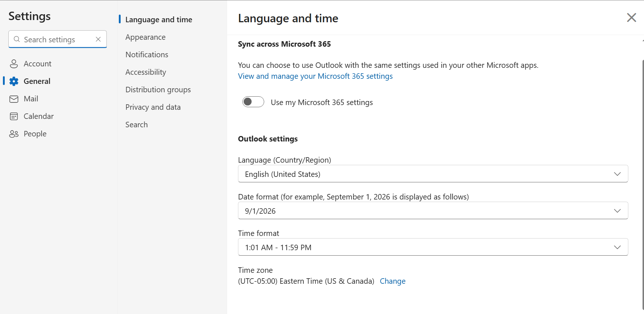The height and width of the screenshot is (314, 644).
Task: Open the Date format dropdown
Action: pos(433,211)
